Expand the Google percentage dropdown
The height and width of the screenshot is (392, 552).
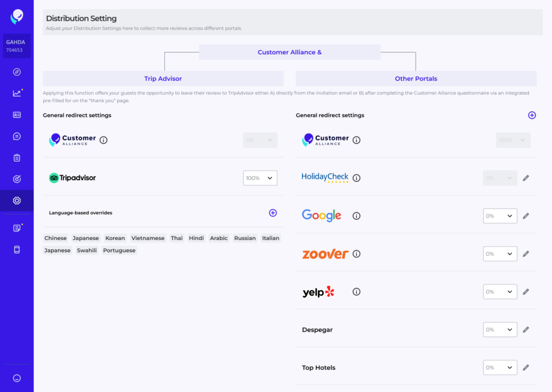tap(500, 216)
